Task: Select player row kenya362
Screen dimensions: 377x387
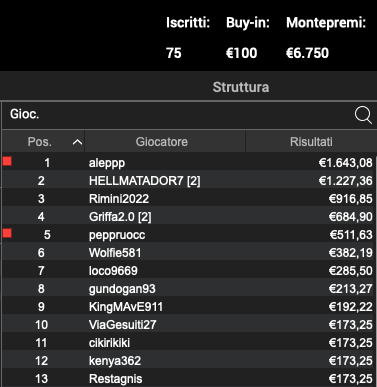Action: [x=189, y=361]
